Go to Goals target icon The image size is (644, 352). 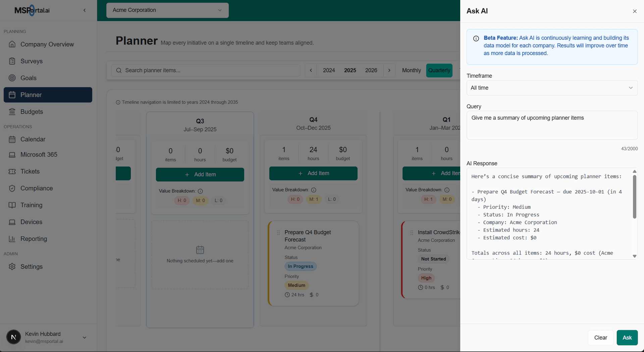12,78
